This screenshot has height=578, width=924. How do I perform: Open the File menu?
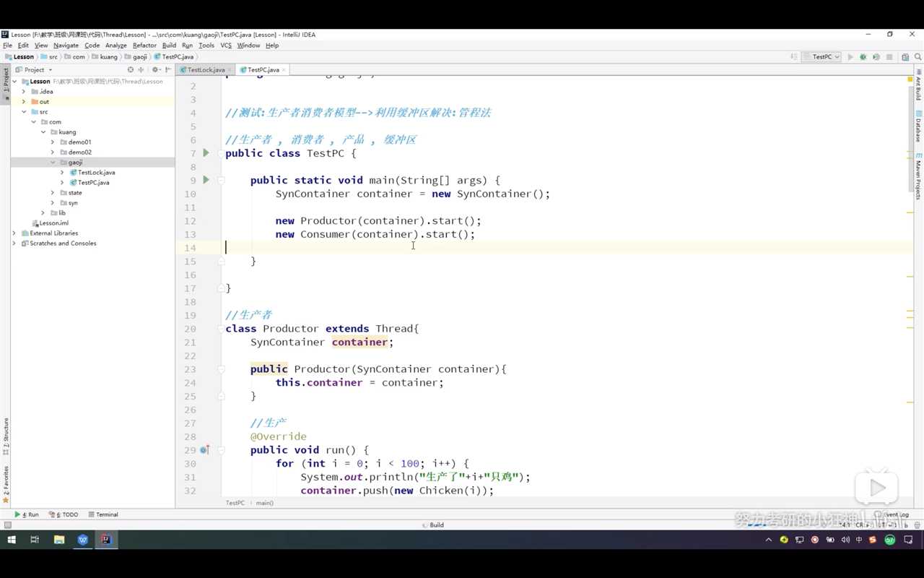point(7,46)
